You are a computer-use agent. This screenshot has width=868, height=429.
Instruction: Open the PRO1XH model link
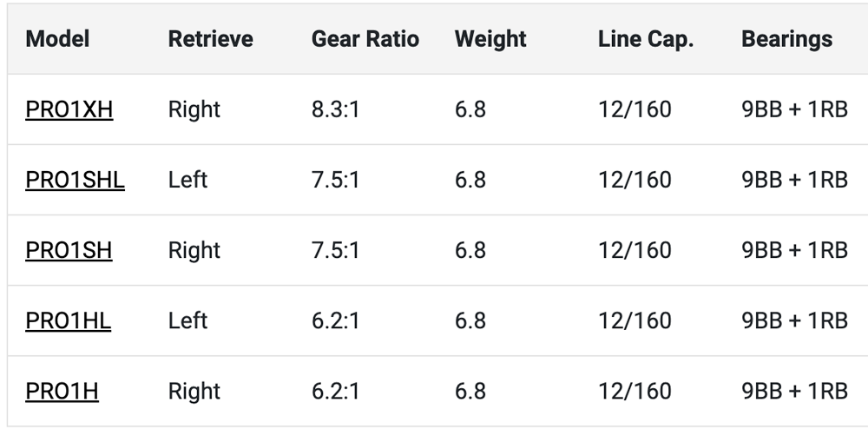coord(69,109)
